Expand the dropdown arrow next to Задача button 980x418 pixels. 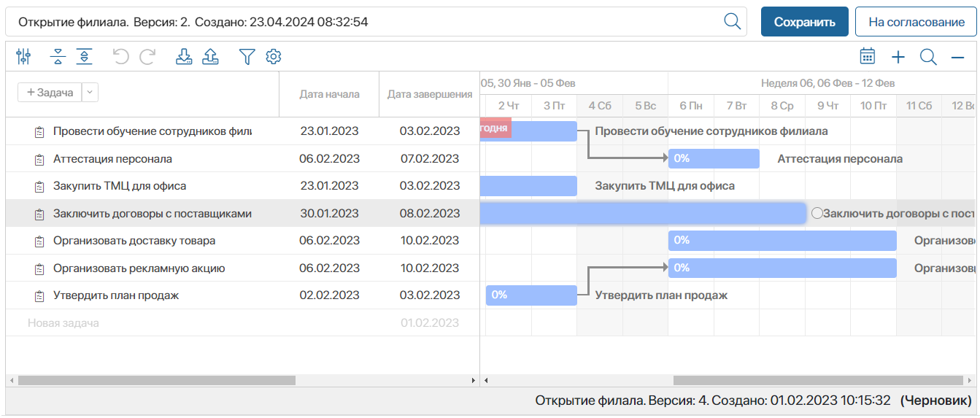click(90, 93)
